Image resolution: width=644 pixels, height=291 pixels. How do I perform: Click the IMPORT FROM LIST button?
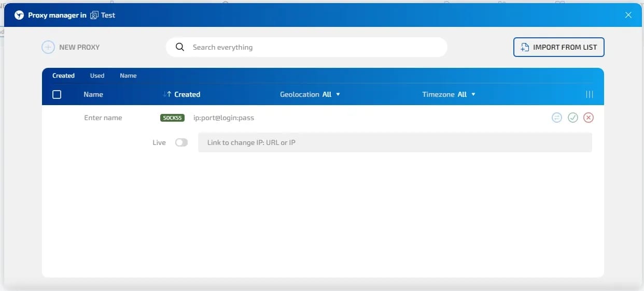pyautogui.click(x=559, y=47)
